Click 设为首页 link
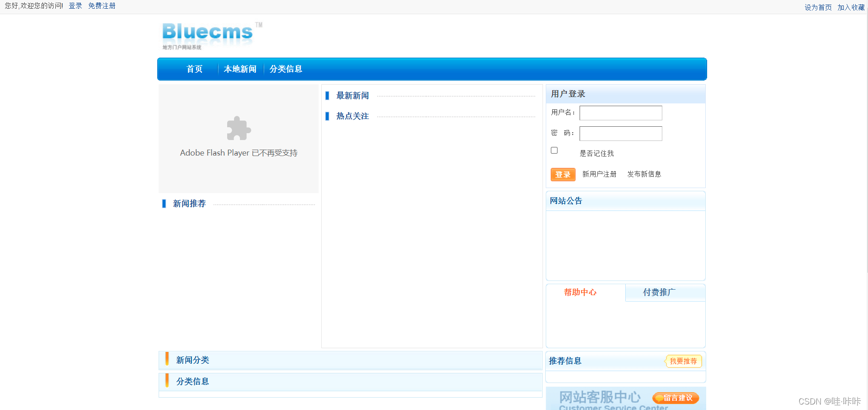 click(x=818, y=7)
